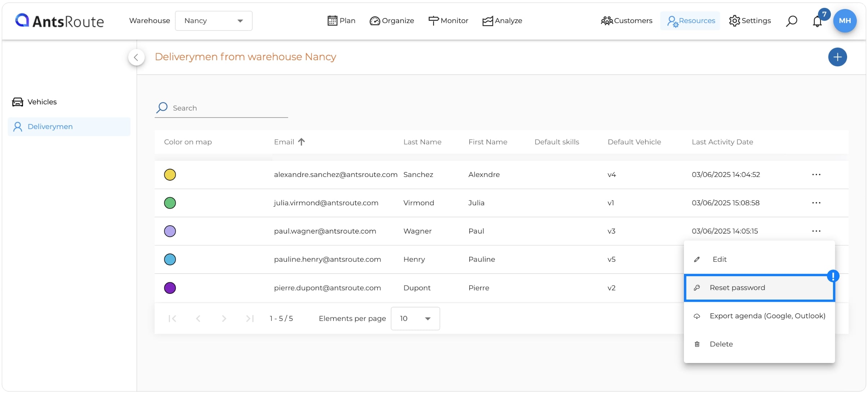The height and width of the screenshot is (394, 868).
Task: Click email paul.wagner@antsroute.com
Action: (x=325, y=231)
